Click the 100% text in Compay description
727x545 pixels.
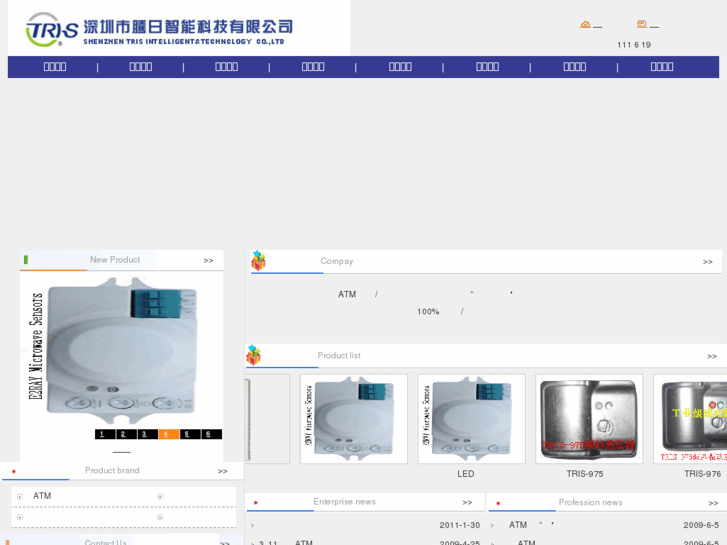coord(428,312)
